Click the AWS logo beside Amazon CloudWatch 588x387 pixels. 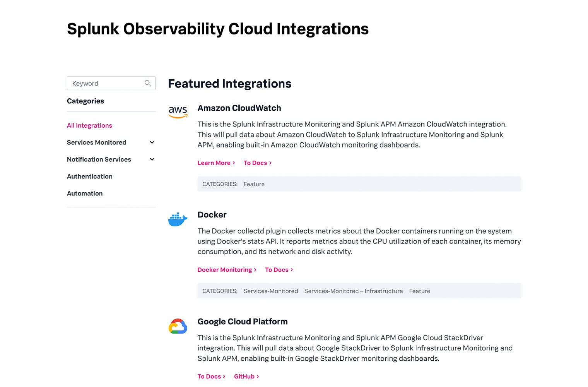click(178, 112)
